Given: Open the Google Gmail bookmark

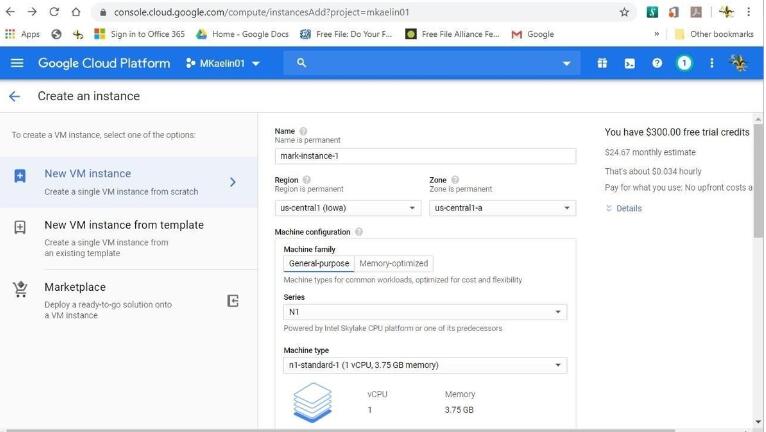Looking at the screenshot, I should [532, 34].
